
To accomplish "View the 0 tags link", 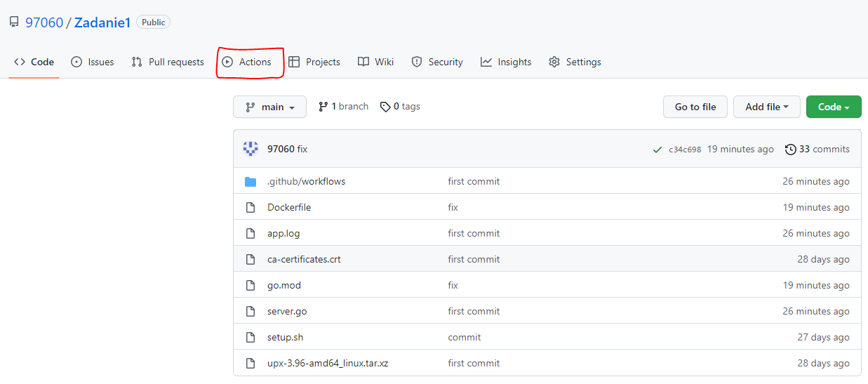I will (x=400, y=107).
